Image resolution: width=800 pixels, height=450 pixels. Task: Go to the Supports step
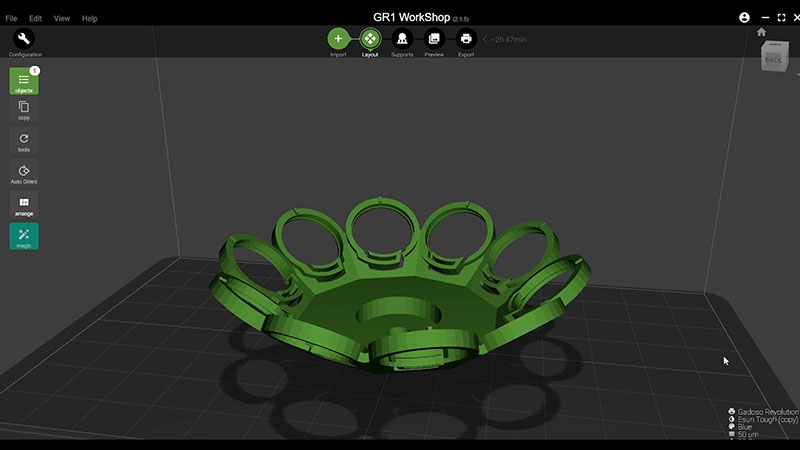click(x=402, y=39)
